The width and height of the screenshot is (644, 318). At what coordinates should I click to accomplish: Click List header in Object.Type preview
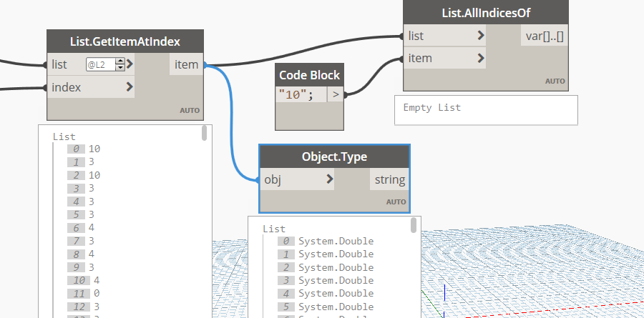click(x=274, y=229)
